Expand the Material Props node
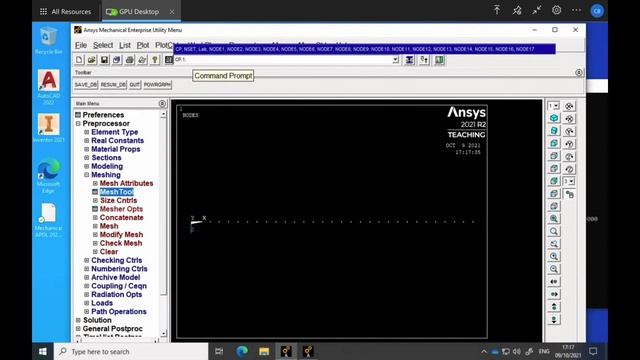The width and height of the screenshot is (640, 360). [x=87, y=149]
